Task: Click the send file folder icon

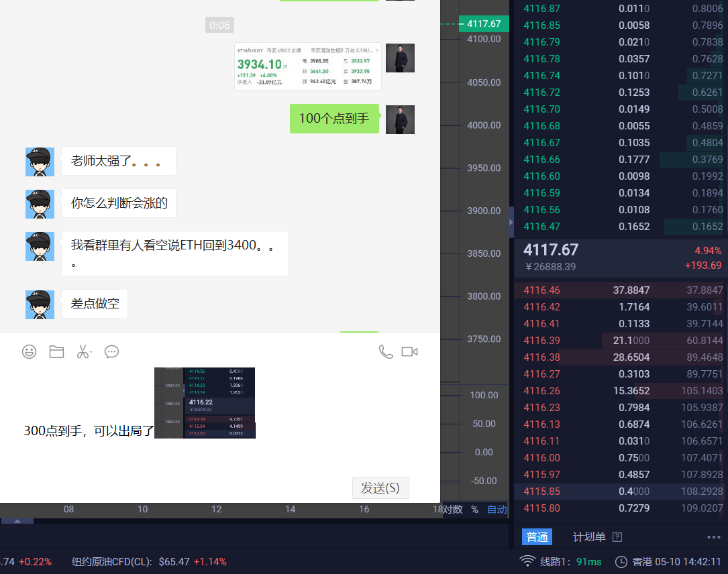Action: click(x=56, y=351)
